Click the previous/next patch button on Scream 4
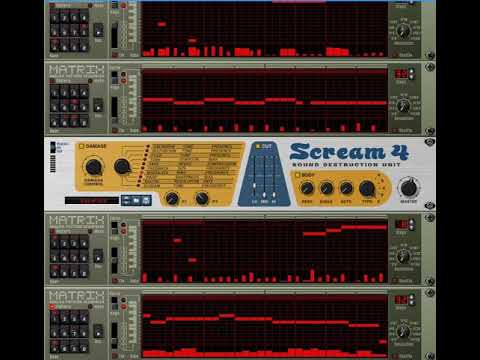Screen dimensions: 480x360 (x=127, y=200)
